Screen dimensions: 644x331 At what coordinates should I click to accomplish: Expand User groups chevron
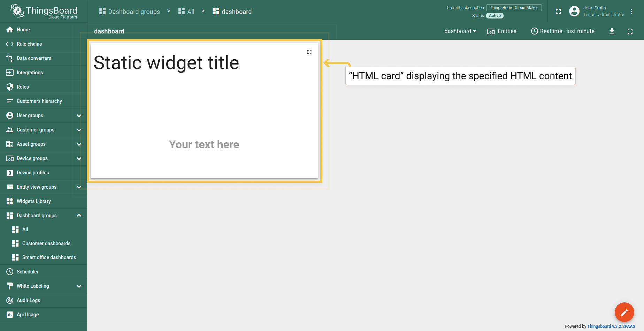pyautogui.click(x=79, y=116)
